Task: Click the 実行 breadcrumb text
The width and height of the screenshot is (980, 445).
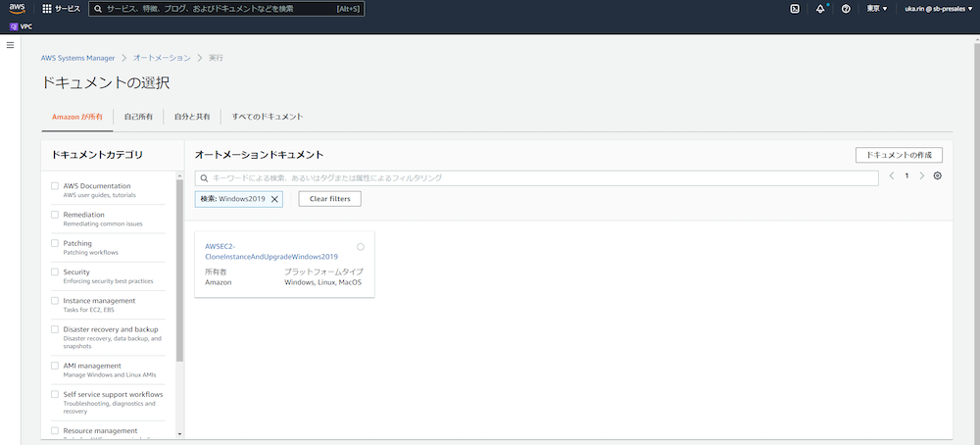Action: (x=216, y=58)
